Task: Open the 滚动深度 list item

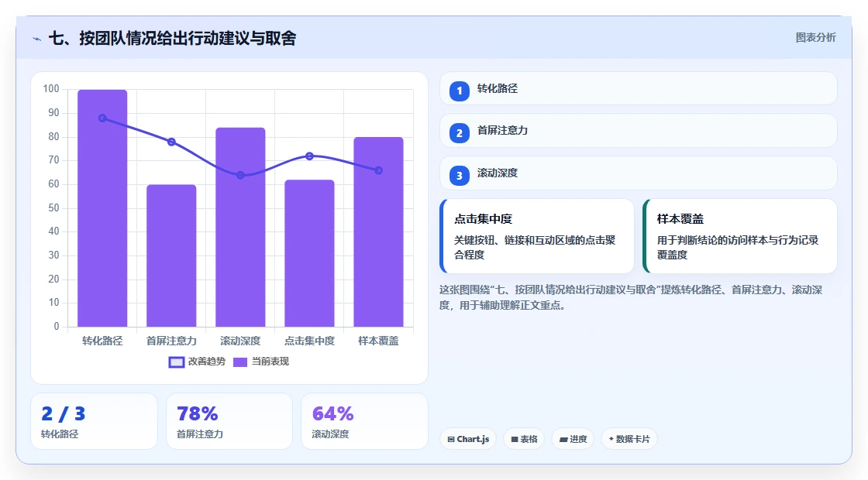Action: click(x=639, y=173)
